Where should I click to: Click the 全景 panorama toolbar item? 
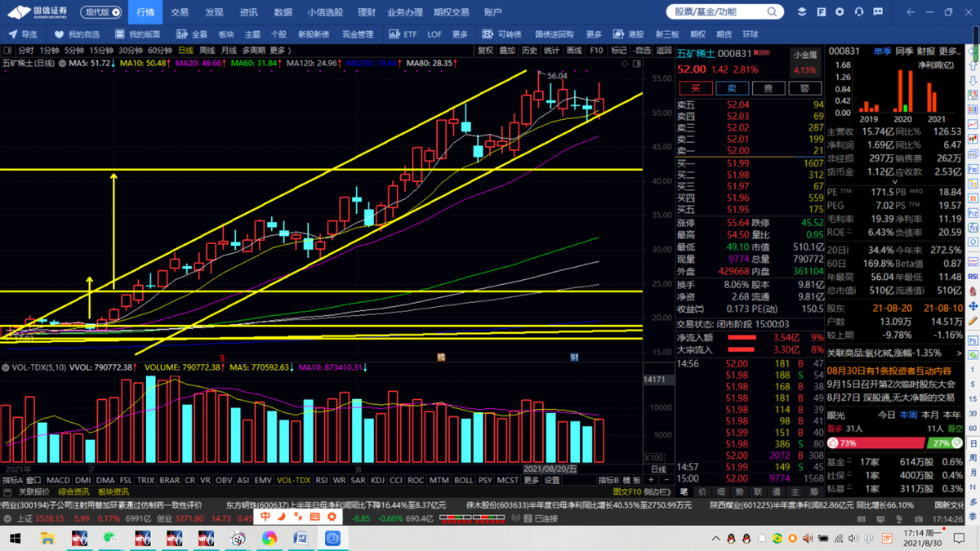coord(193,34)
